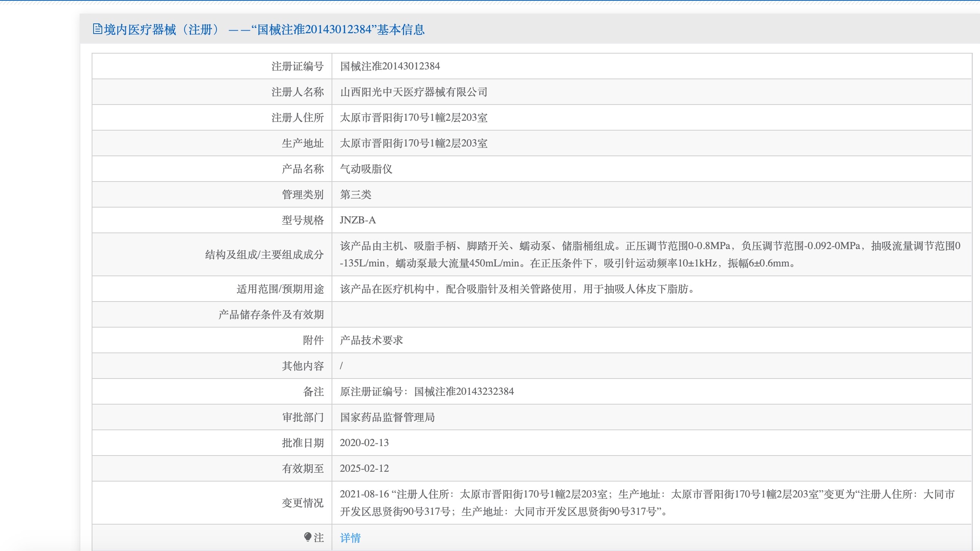Viewport: 980px width, 551px height.
Task: Click 原注册证编号：国械注准20143232384
Action: point(427,392)
